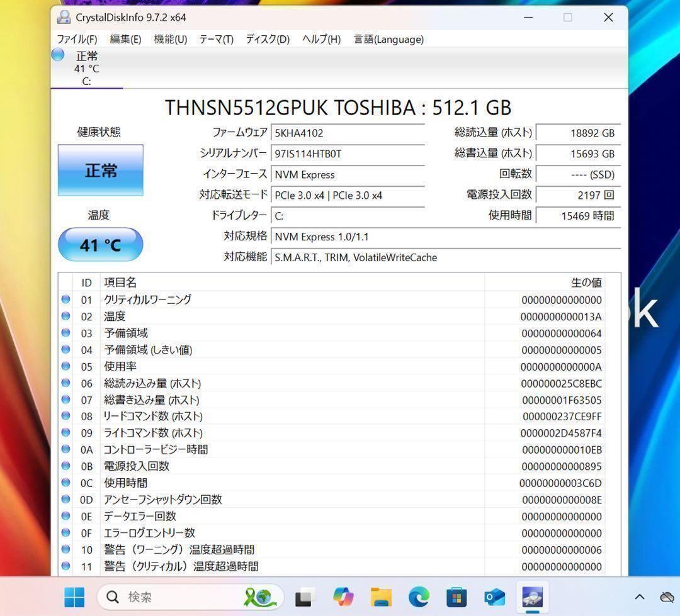
Task: Launch Microsoft Edge from the taskbar
Action: [417, 596]
